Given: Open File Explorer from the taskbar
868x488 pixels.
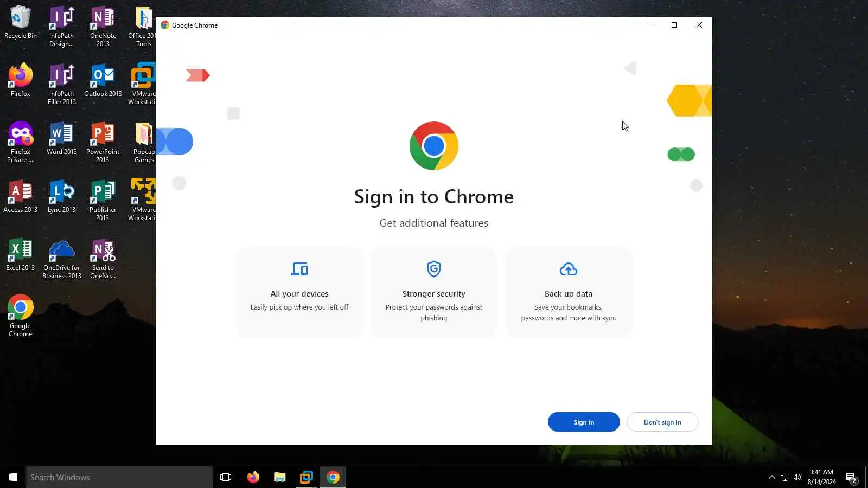Looking at the screenshot, I should click(x=279, y=477).
